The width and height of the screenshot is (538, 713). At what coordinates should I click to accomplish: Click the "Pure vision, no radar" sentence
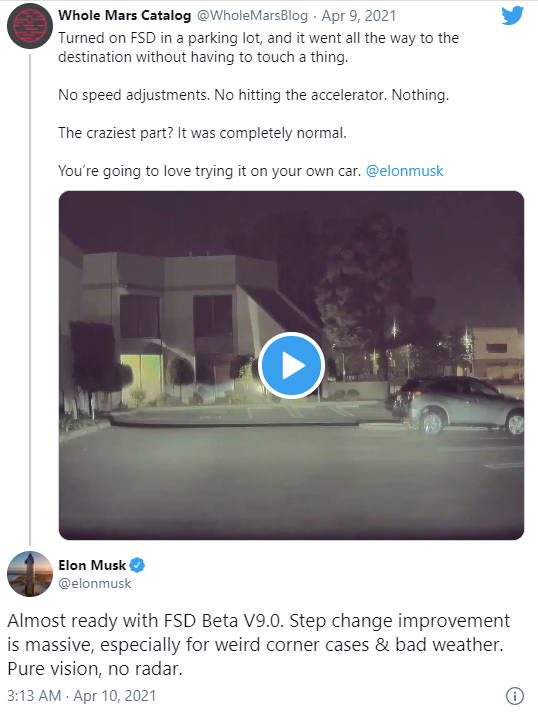pyautogui.click(x=95, y=669)
